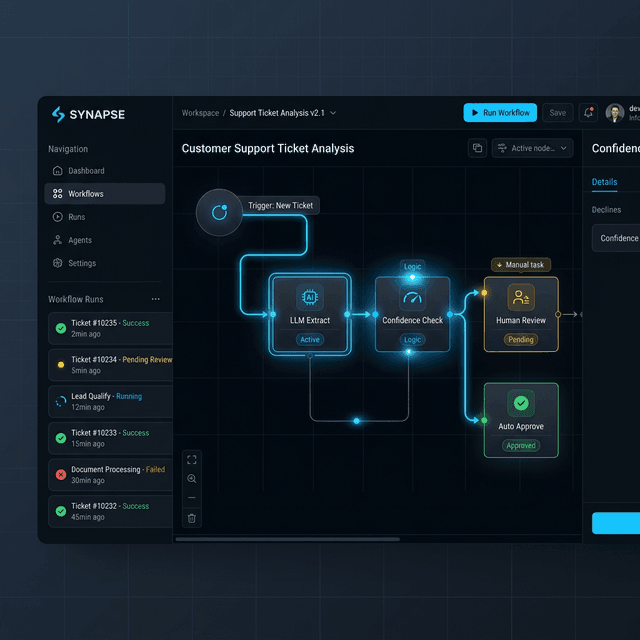
Task: Open the notifications bell
Action: click(x=588, y=113)
